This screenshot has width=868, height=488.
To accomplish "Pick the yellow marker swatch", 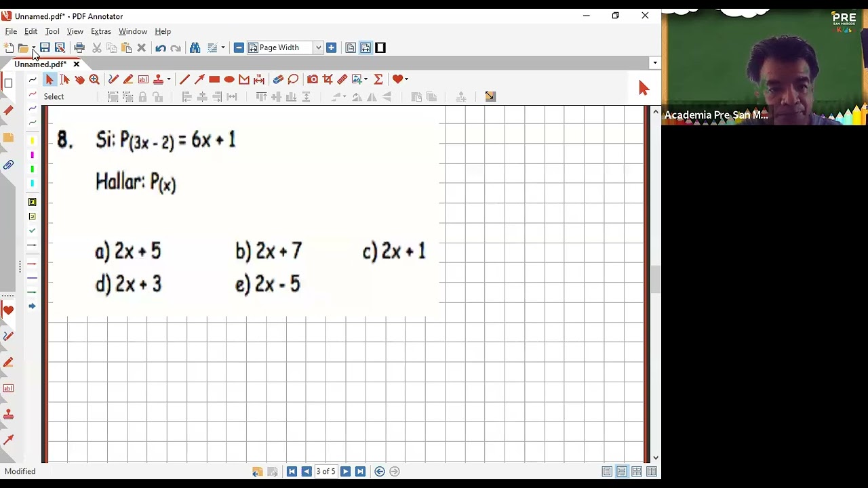I will [x=32, y=141].
